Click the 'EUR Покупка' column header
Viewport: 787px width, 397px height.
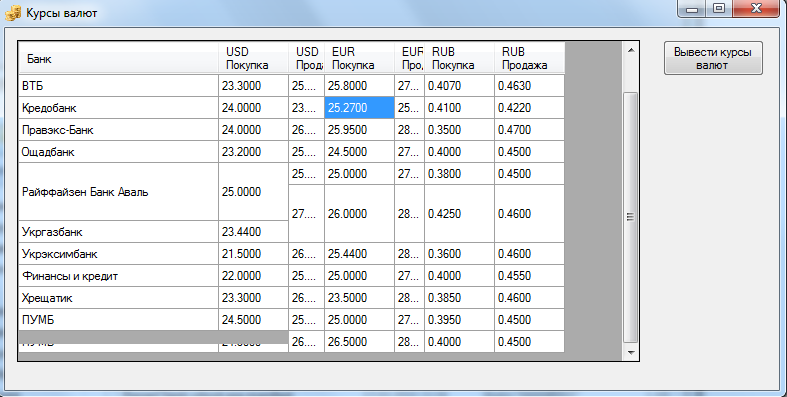[359, 58]
